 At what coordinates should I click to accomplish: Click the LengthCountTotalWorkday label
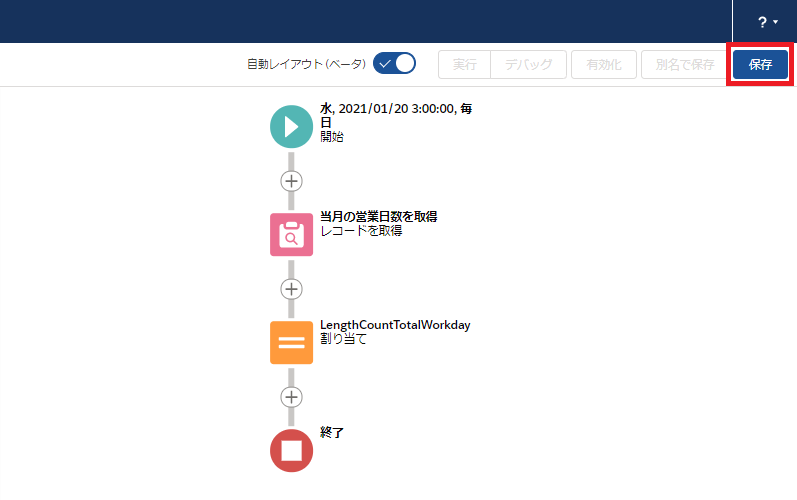[395, 325]
